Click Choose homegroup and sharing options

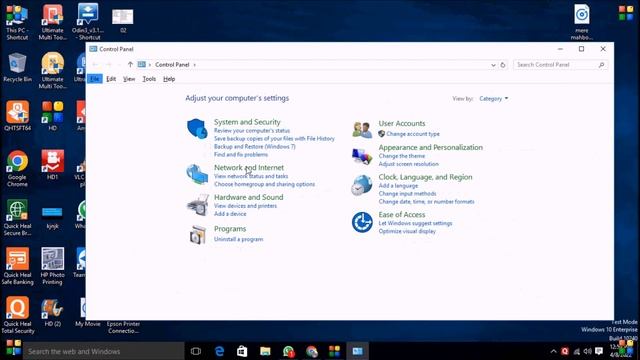[x=264, y=184]
